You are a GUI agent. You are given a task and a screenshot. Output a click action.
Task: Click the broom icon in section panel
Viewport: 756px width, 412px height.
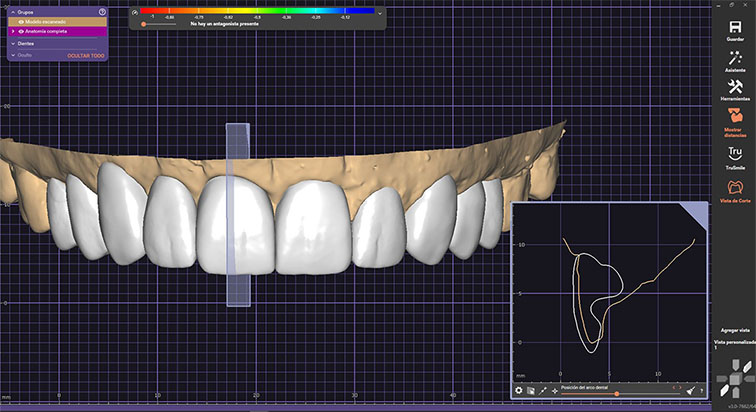tap(691, 391)
